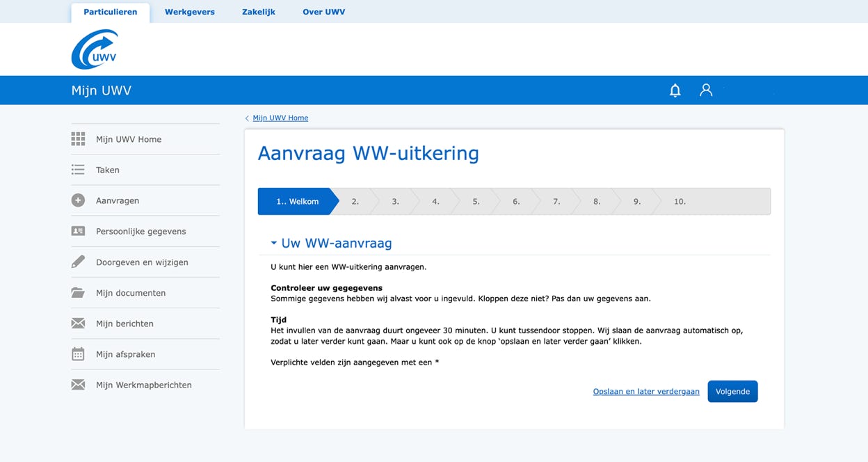Click the bold Tijd heading
Viewport: 868px width, 462px height.
[x=278, y=320]
